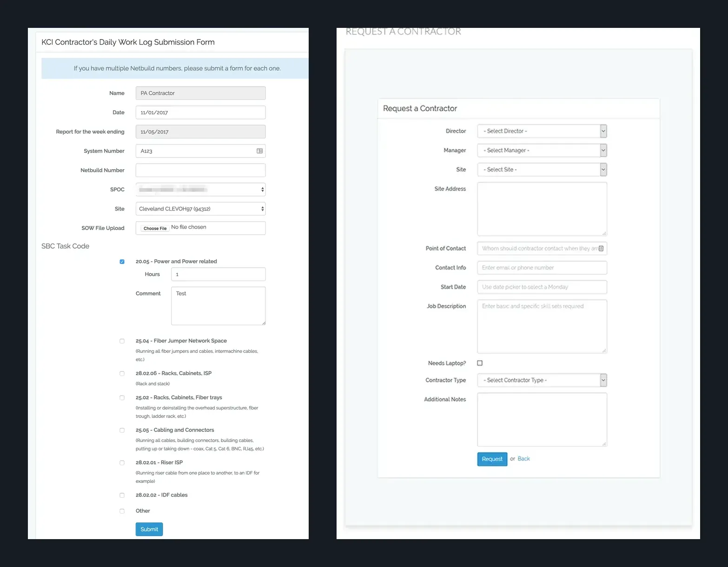Focus the System Number field containing A123
Image resolution: width=728 pixels, height=567 pixels.
[x=200, y=151]
